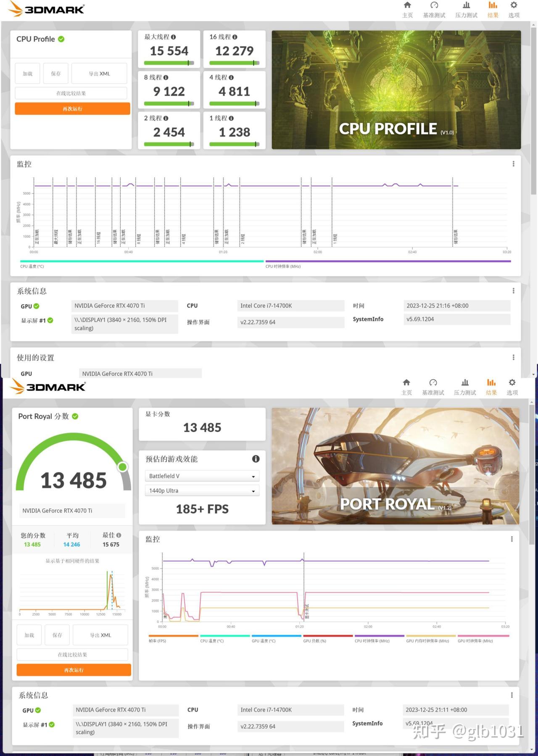This screenshot has width=538, height=756.
Task: Open 基准测试 in the Port Royal window
Action: point(433,387)
